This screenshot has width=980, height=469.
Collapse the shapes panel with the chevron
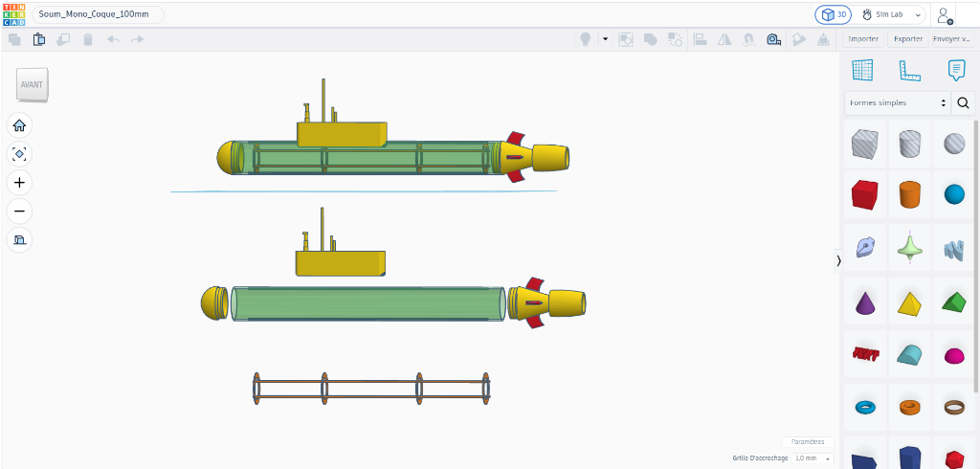pos(838,261)
